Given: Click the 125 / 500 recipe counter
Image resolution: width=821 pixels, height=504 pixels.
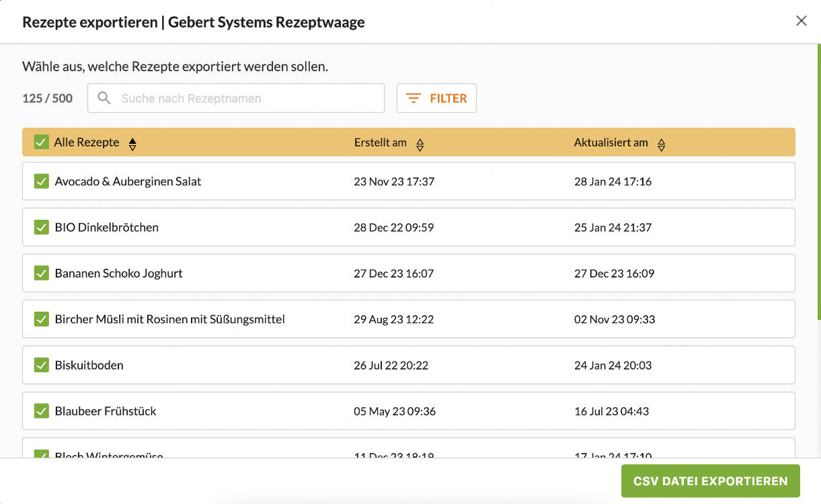Looking at the screenshot, I should click(x=48, y=98).
